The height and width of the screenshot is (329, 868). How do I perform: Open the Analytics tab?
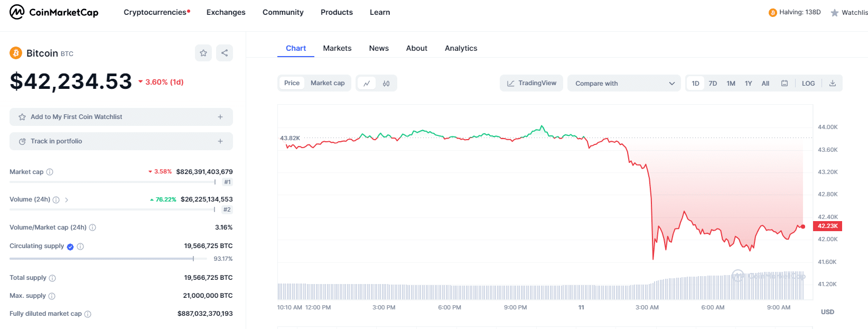pos(461,48)
